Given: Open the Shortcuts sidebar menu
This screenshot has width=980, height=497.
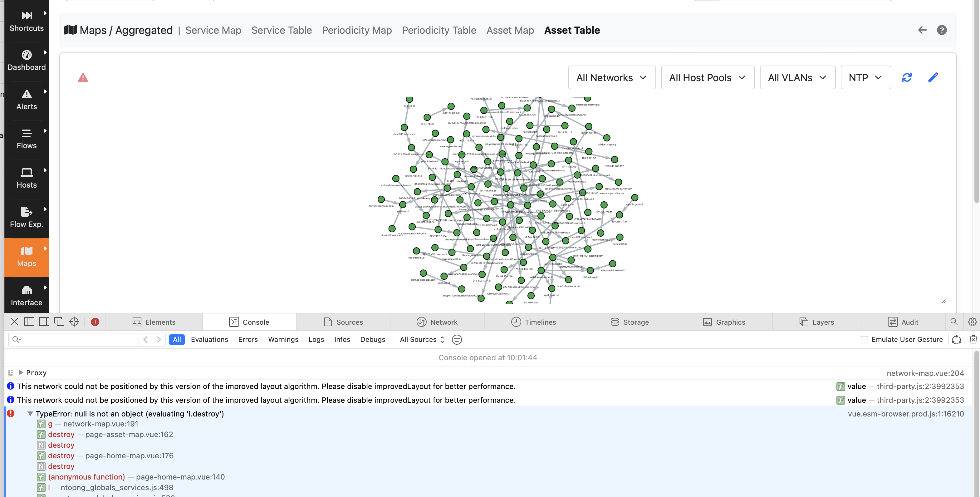Looking at the screenshot, I should (x=27, y=21).
